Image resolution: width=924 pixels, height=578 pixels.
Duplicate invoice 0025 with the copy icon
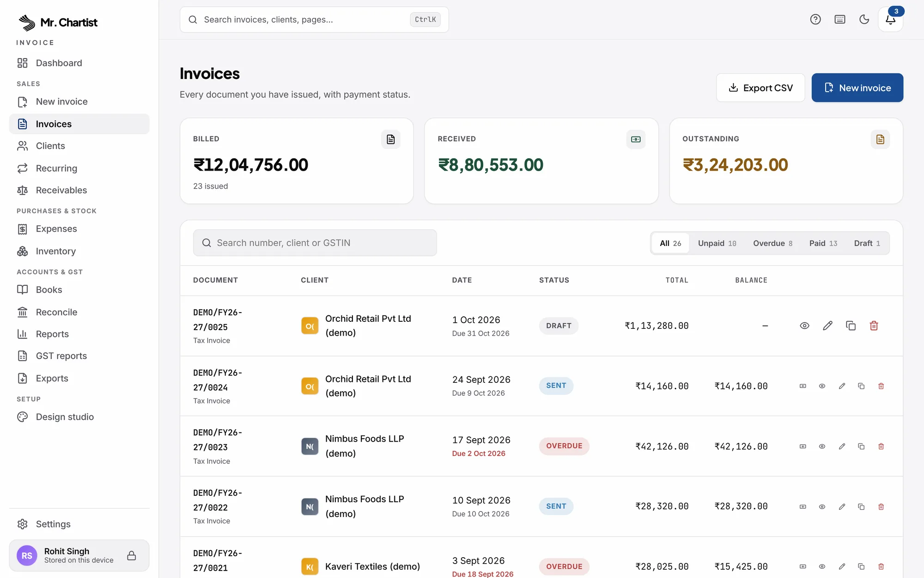(851, 326)
